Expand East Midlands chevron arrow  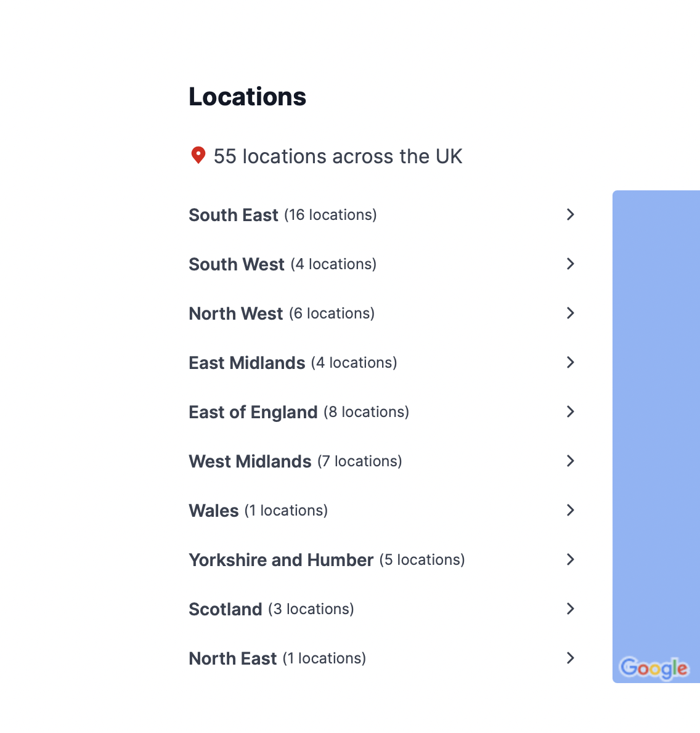pyautogui.click(x=571, y=362)
